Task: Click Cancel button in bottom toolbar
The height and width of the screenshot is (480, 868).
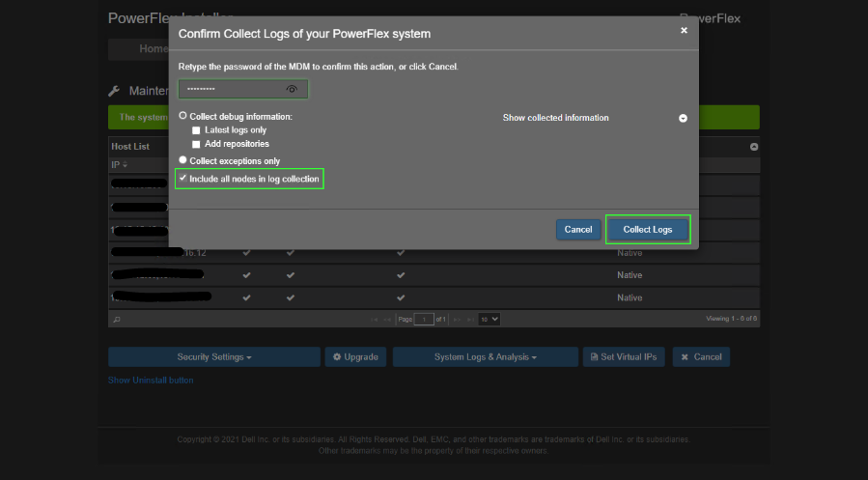Action: [x=701, y=357]
